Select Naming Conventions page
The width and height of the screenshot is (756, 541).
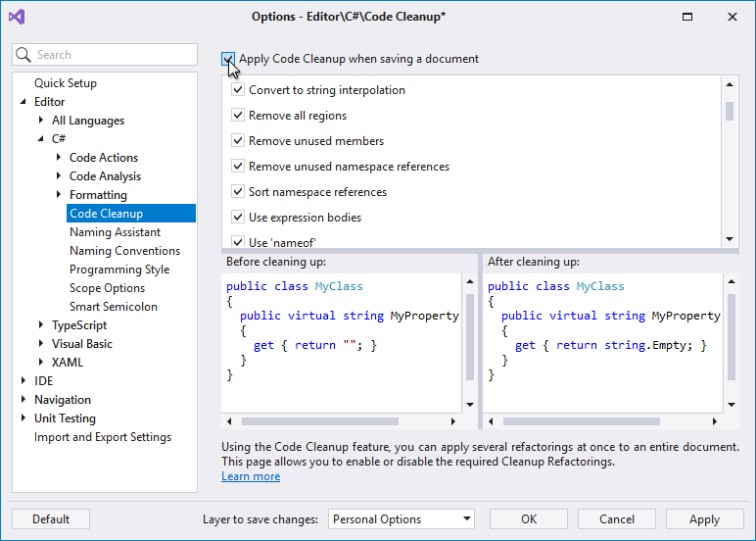point(124,251)
